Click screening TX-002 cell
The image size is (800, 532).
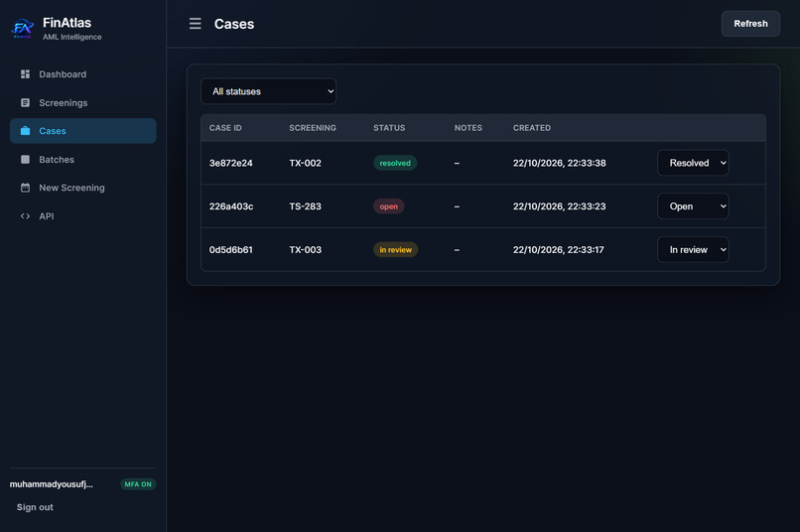[x=305, y=163]
